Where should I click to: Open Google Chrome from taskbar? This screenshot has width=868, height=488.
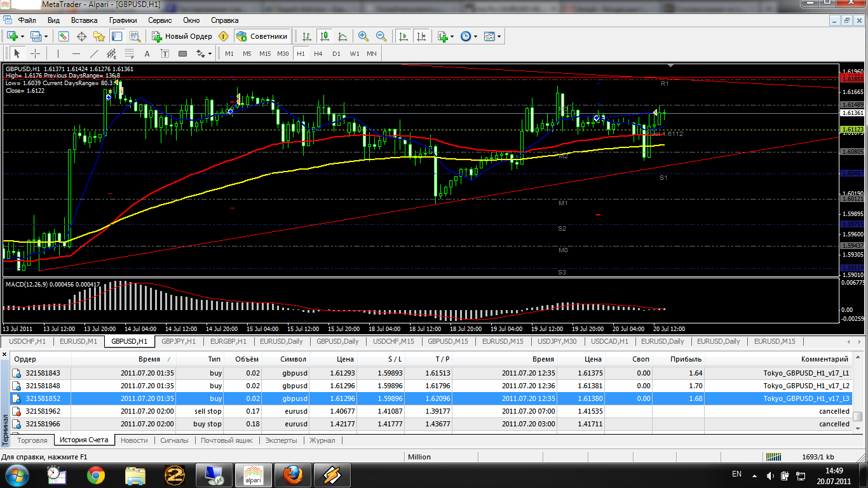96,475
